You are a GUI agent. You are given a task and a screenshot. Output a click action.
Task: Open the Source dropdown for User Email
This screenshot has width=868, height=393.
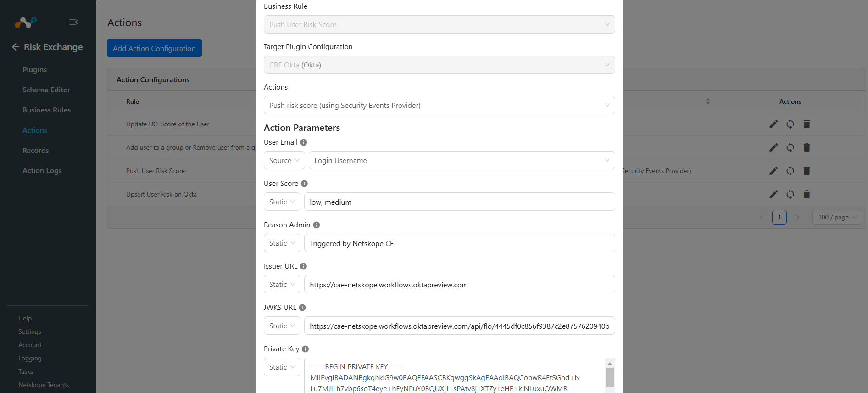pyautogui.click(x=284, y=160)
